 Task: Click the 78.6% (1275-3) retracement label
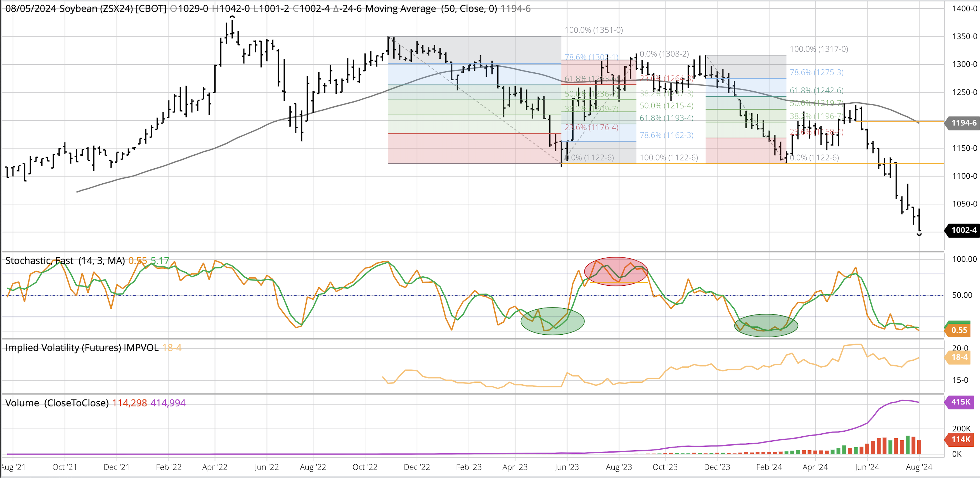coord(816,72)
